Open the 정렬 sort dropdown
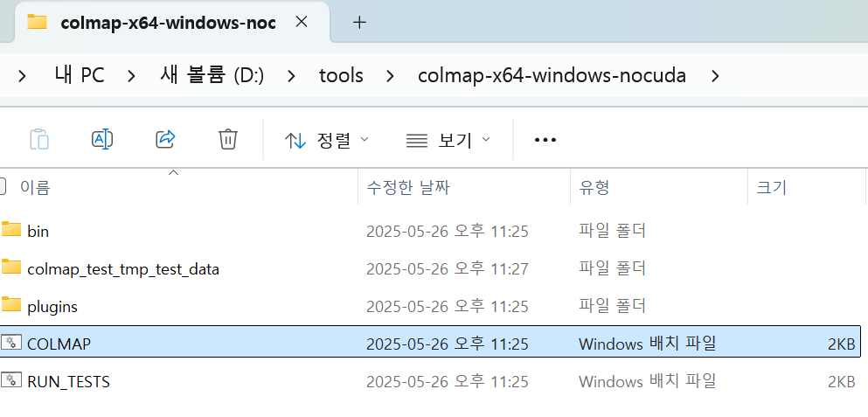Screen dimensions: 868x417 (328, 140)
